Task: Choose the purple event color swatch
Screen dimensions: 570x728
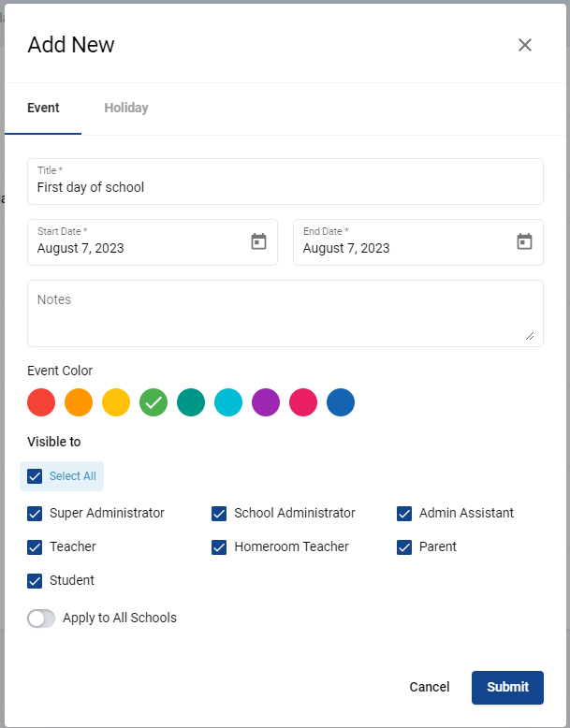Action: point(266,402)
